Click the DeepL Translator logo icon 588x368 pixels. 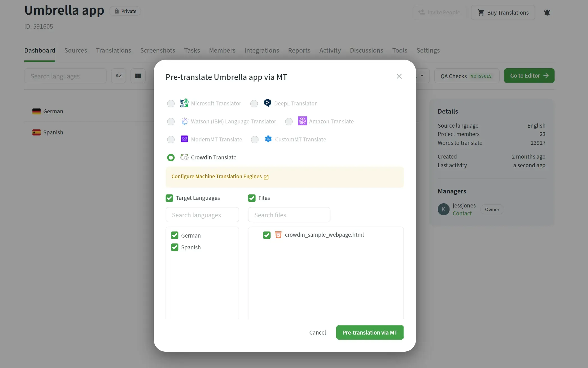pyautogui.click(x=267, y=103)
